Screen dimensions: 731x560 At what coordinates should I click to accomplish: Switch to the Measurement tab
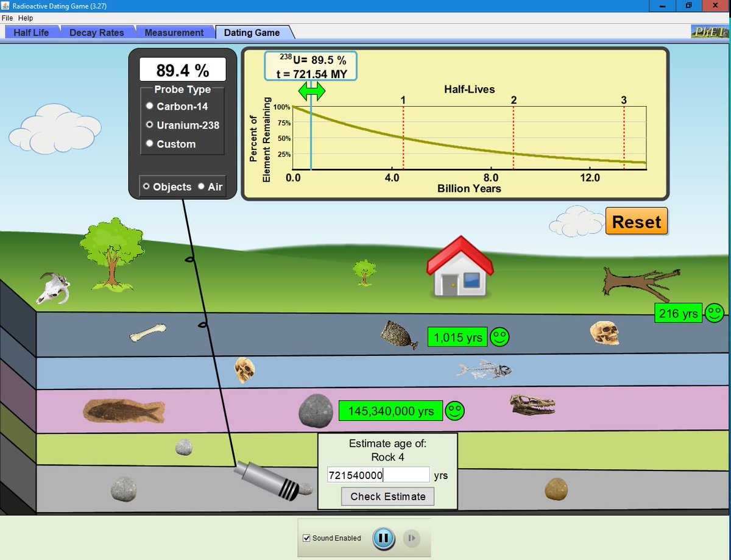(x=174, y=32)
